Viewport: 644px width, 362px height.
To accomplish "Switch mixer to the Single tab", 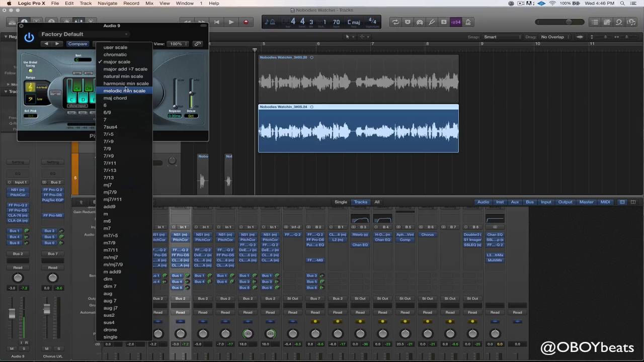I will (x=341, y=202).
